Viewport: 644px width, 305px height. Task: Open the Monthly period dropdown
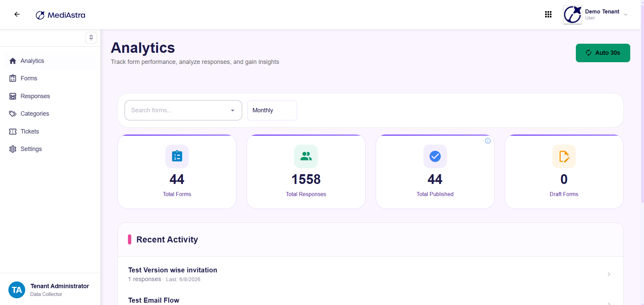272,110
